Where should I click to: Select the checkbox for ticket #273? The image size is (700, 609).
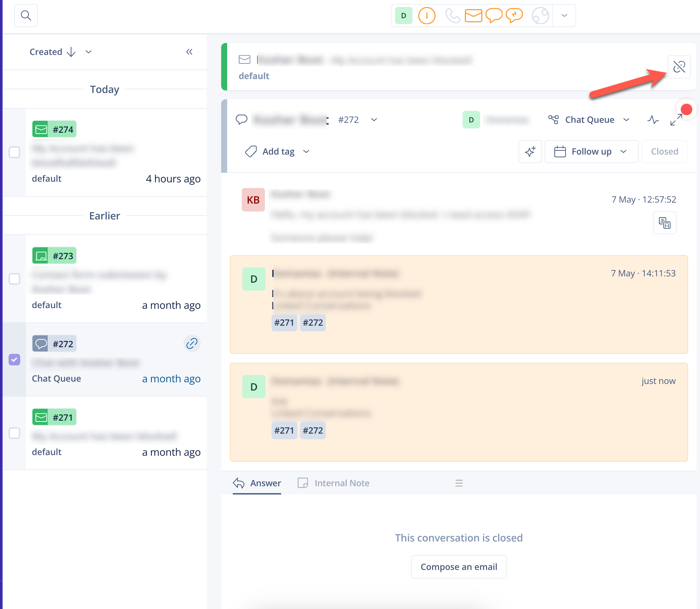tap(14, 279)
